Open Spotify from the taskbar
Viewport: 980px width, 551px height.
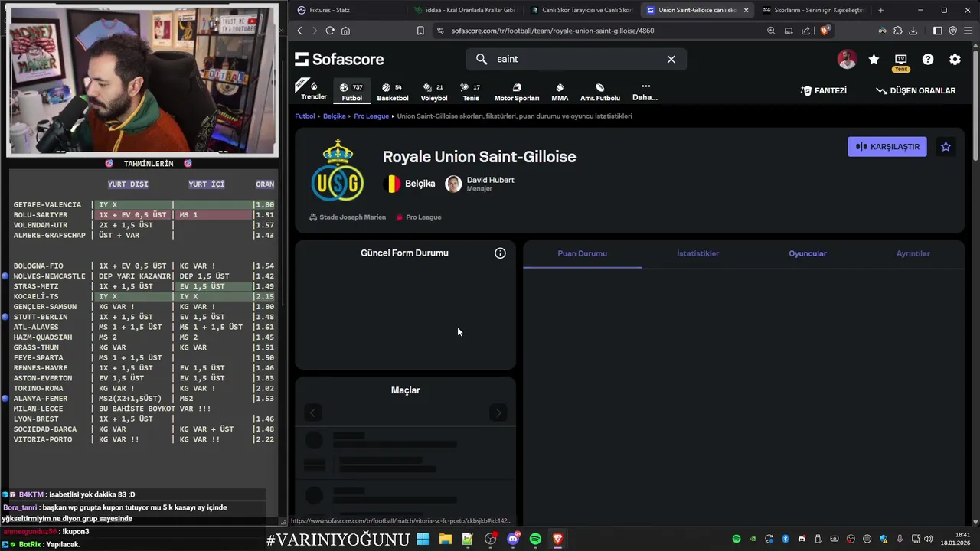click(x=535, y=539)
